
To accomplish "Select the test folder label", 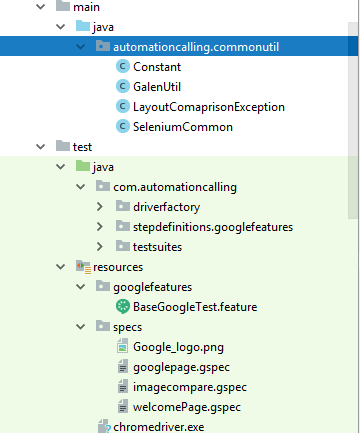I will [82, 147].
